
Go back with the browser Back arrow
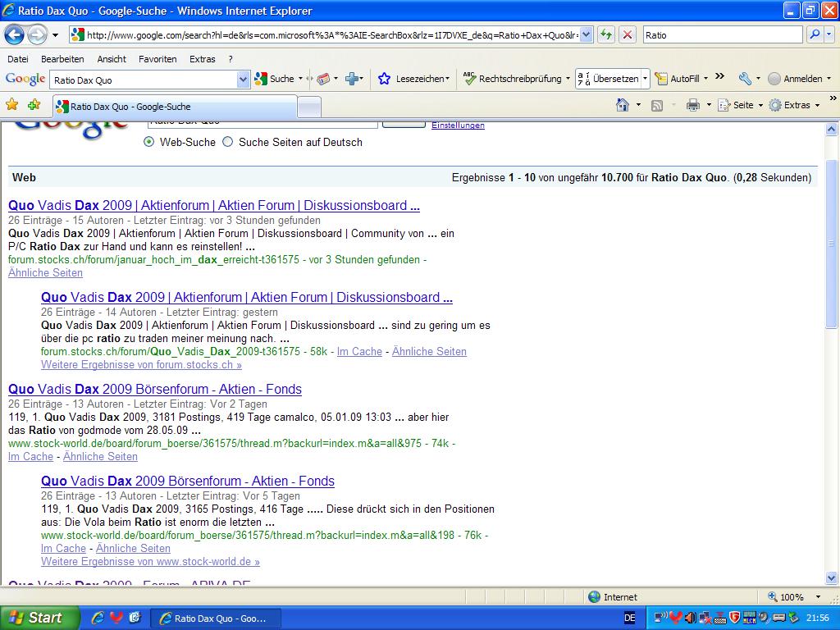coord(15,35)
